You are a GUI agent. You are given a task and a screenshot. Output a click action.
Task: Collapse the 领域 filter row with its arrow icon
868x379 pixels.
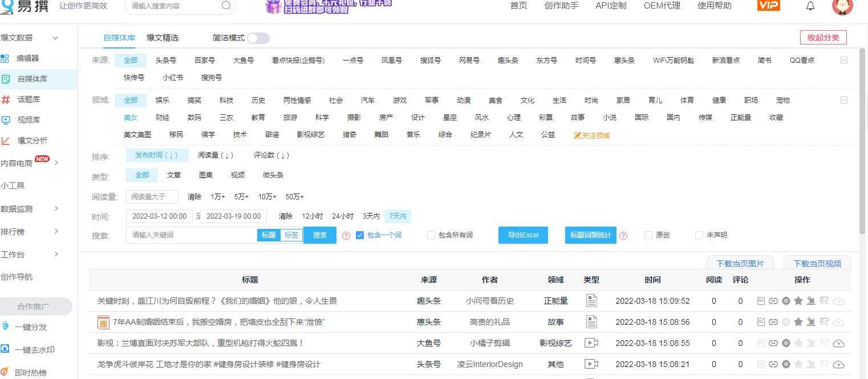click(844, 100)
